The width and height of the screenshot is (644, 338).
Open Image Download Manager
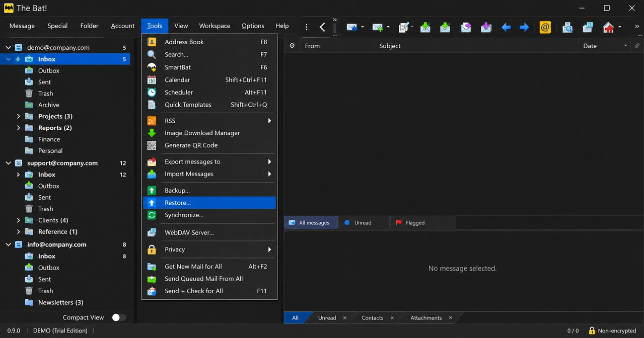tap(209, 133)
